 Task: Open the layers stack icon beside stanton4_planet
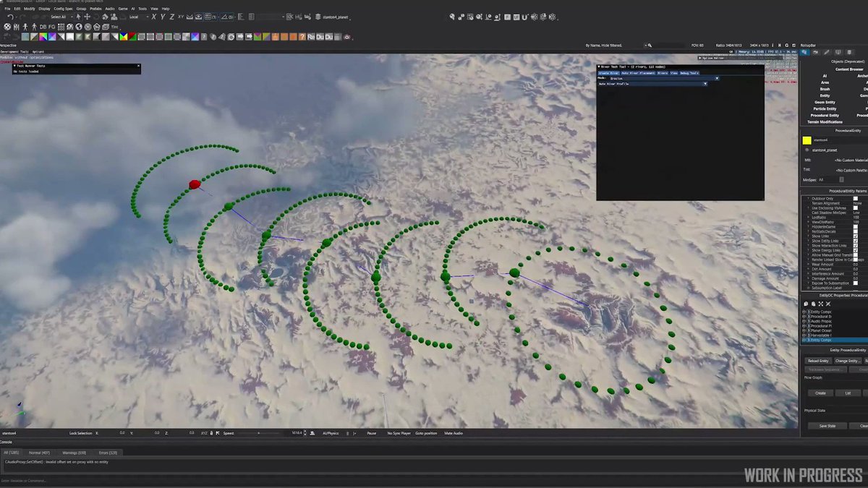pos(318,17)
